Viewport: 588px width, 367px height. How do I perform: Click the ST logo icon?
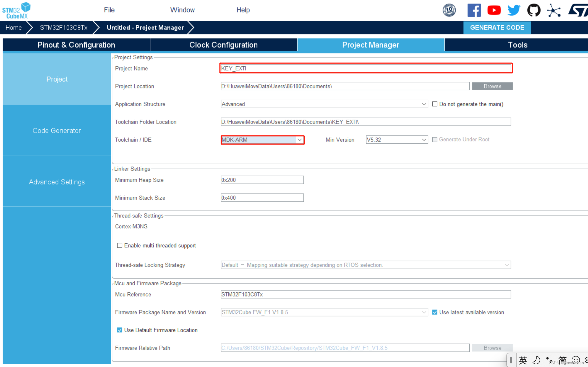pos(578,11)
